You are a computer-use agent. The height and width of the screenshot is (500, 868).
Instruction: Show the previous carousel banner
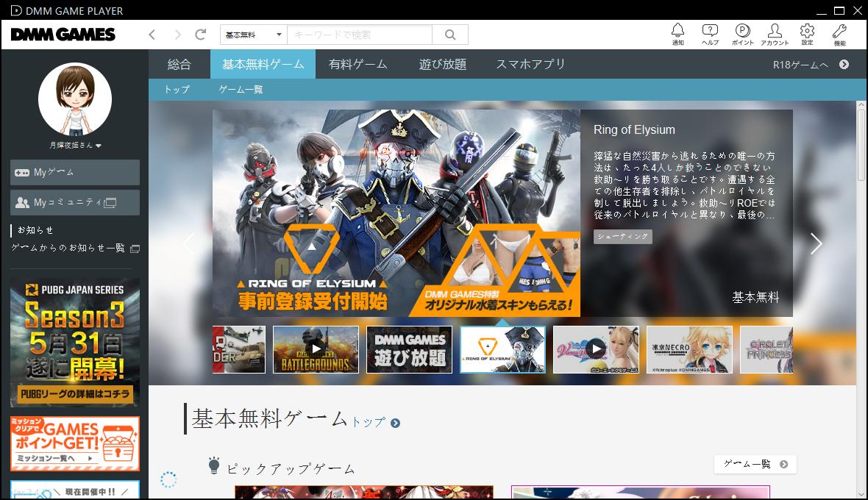[x=189, y=243]
